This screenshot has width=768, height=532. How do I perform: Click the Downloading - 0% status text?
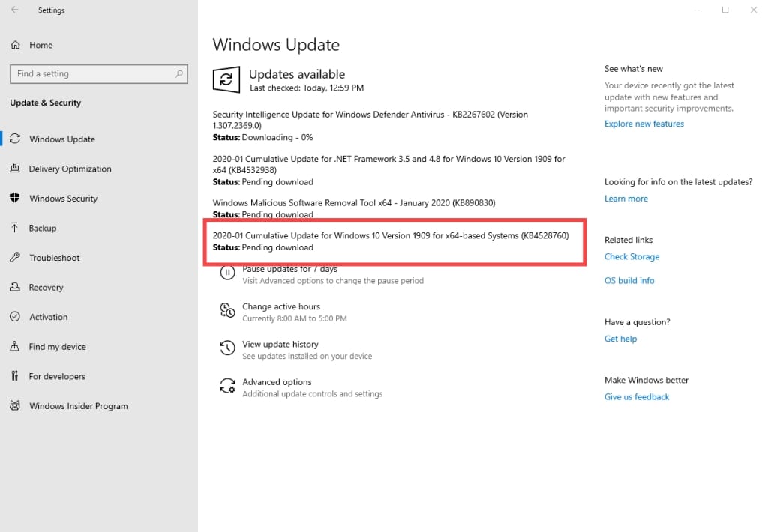pyautogui.click(x=277, y=138)
